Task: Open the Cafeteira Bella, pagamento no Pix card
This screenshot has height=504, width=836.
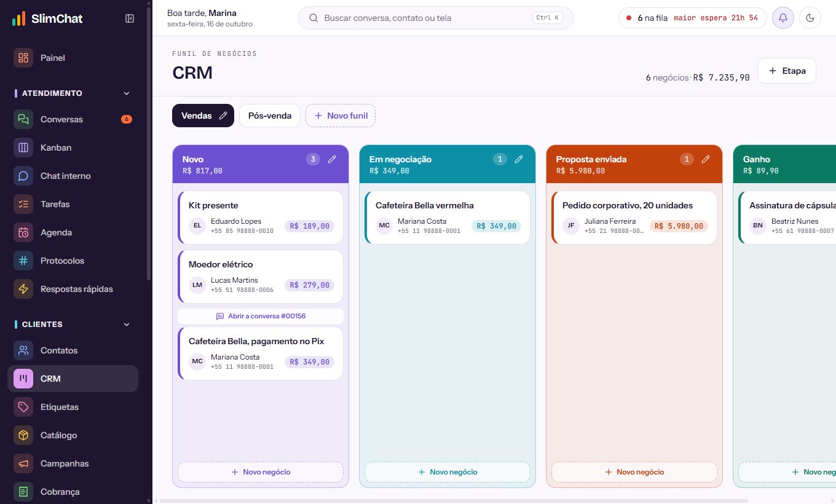Action: (x=261, y=353)
